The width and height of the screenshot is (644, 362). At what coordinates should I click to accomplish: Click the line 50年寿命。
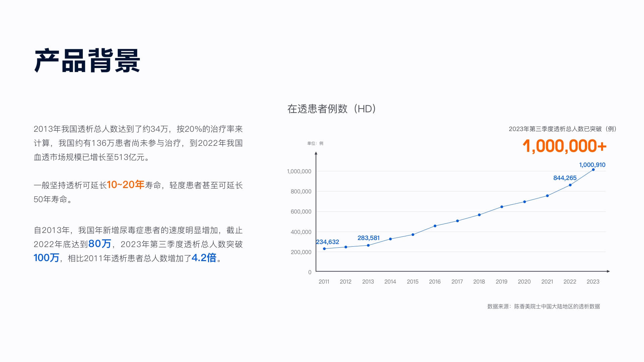53,199
